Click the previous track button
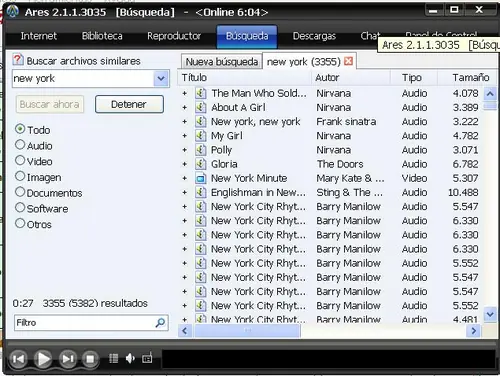This screenshot has height=376, width=500. [18, 359]
